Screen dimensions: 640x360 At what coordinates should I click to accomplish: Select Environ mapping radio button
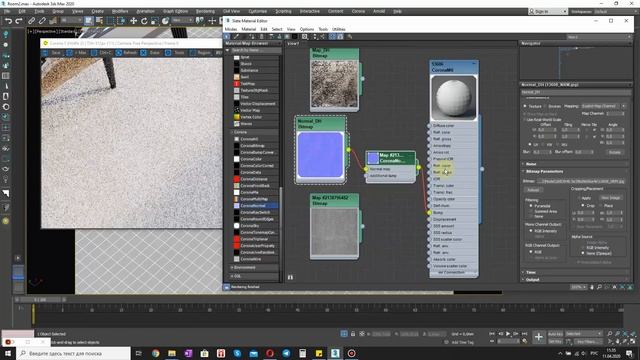(x=545, y=106)
